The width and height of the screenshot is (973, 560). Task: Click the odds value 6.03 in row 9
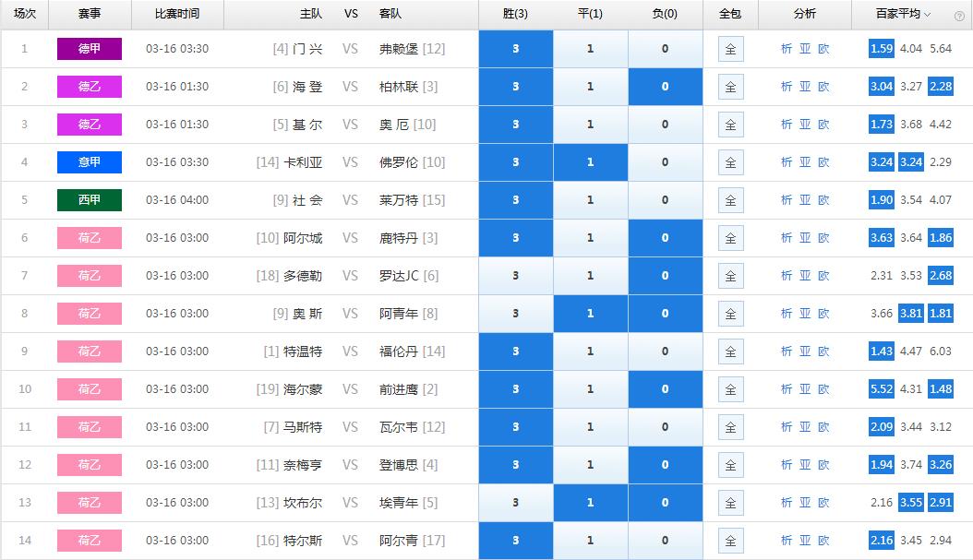[941, 351]
